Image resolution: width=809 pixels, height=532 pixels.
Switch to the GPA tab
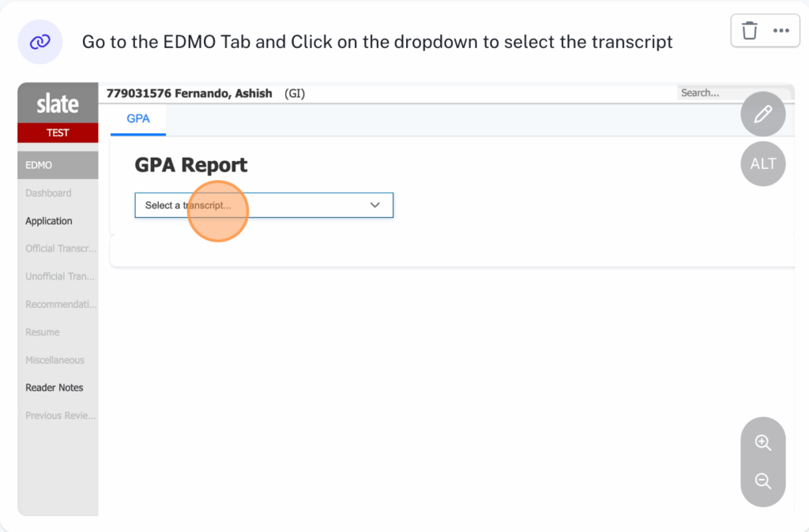[x=138, y=119]
